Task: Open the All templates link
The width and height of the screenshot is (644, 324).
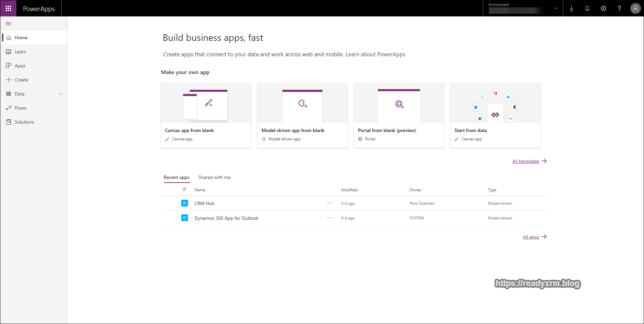Action: [525, 161]
